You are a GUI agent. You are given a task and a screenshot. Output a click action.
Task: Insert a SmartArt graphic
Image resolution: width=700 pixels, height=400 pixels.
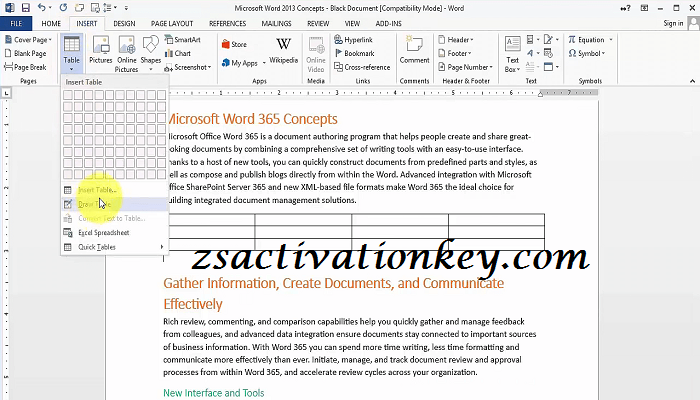tap(183, 39)
